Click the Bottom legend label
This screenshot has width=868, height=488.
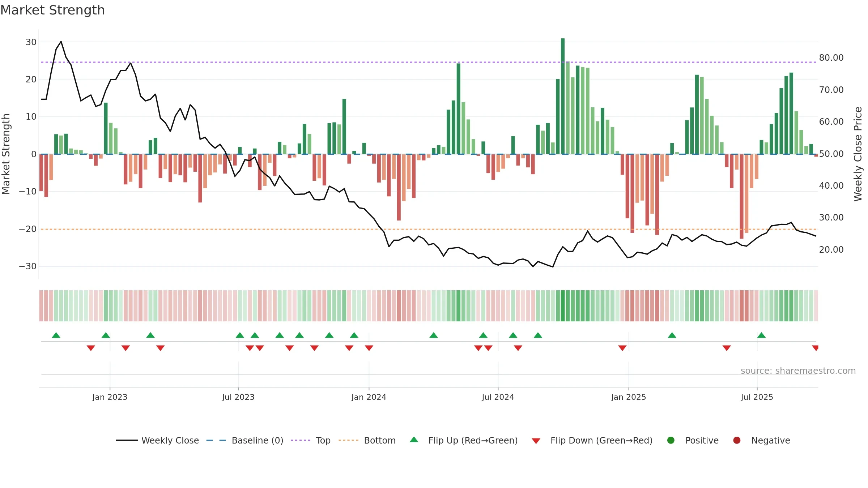pyautogui.click(x=380, y=440)
